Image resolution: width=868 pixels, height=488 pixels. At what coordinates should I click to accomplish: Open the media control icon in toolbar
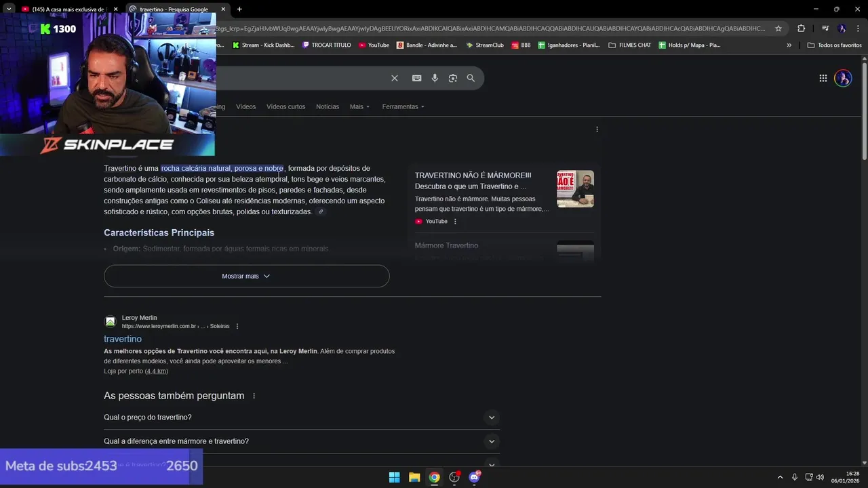click(825, 28)
